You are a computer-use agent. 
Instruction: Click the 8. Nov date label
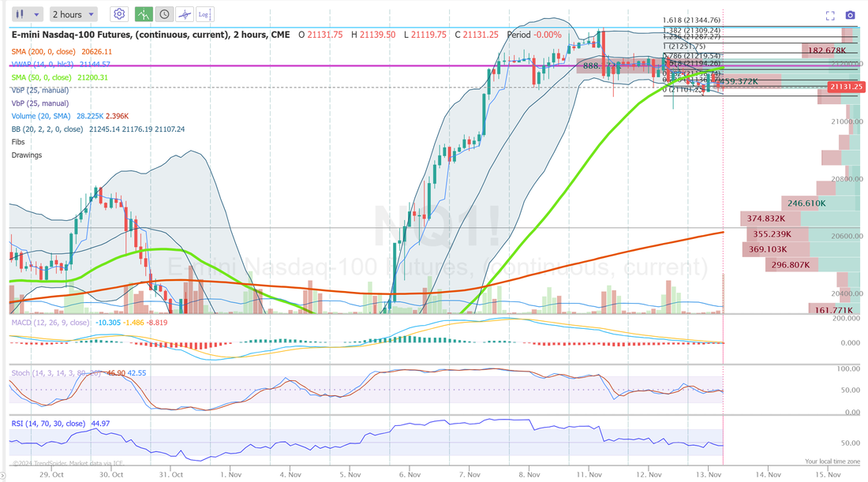click(x=529, y=474)
